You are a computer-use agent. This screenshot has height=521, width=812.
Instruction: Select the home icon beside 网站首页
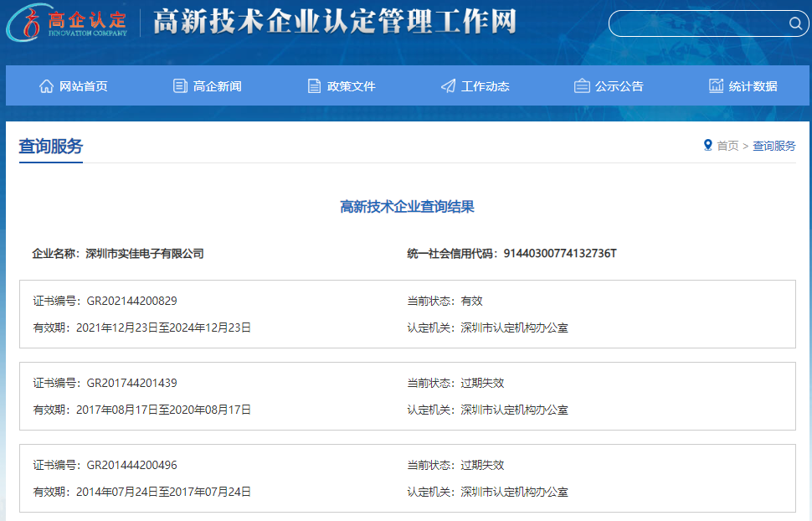click(x=46, y=85)
